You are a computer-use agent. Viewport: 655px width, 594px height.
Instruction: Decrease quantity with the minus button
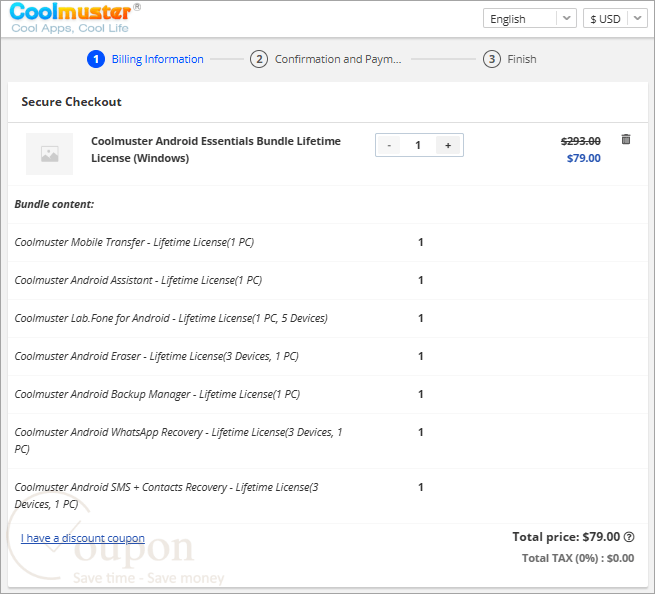pyautogui.click(x=389, y=145)
